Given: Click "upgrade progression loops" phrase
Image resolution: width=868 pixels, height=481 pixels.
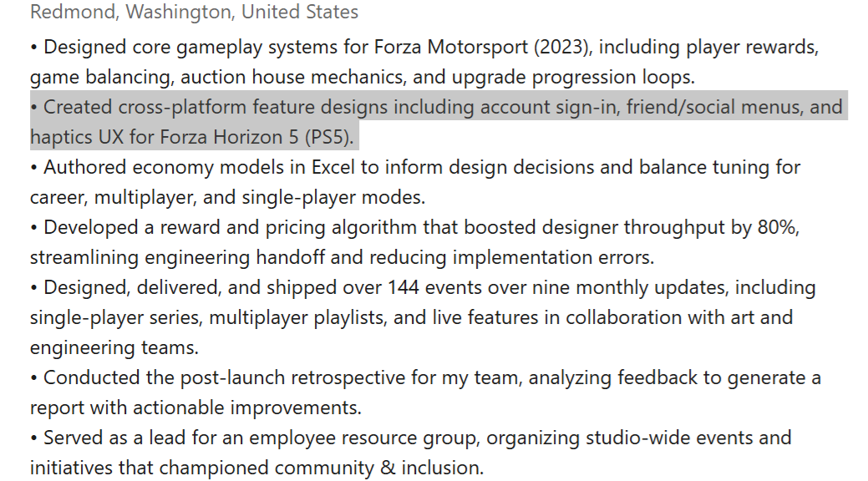Looking at the screenshot, I should (573, 77).
